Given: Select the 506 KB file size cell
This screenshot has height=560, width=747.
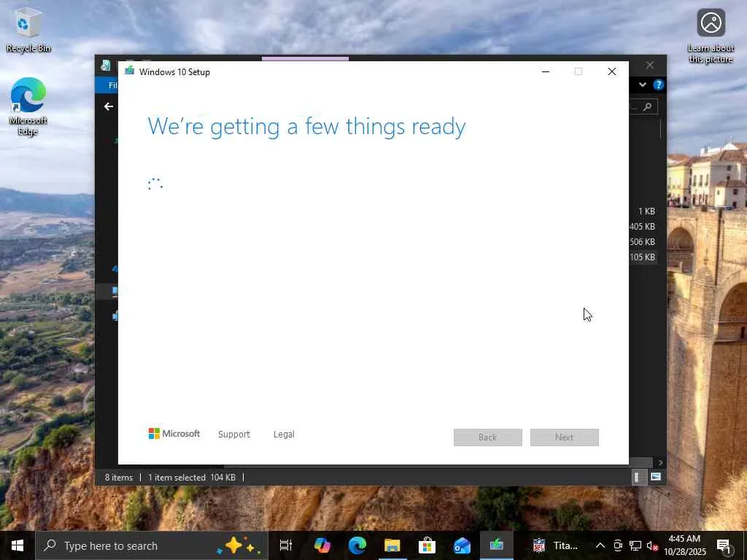Looking at the screenshot, I should pyautogui.click(x=642, y=242).
